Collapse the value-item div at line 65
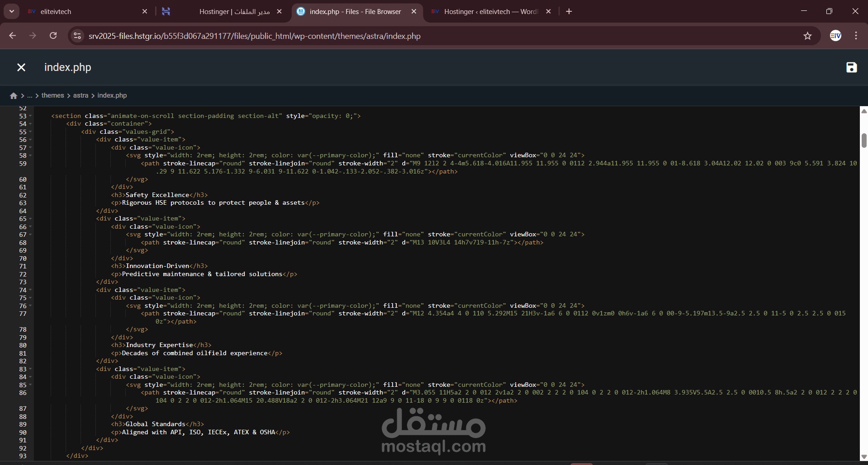868x465 pixels. [x=30, y=219]
